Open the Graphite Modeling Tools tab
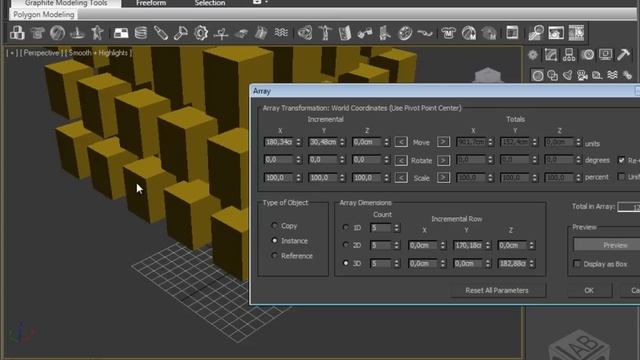 [x=66, y=3]
